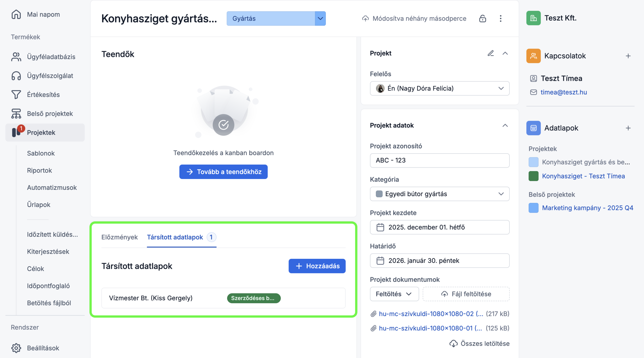Click the Projekt azonosító input field
The height and width of the screenshot is (358, 644).
point(439,160)
